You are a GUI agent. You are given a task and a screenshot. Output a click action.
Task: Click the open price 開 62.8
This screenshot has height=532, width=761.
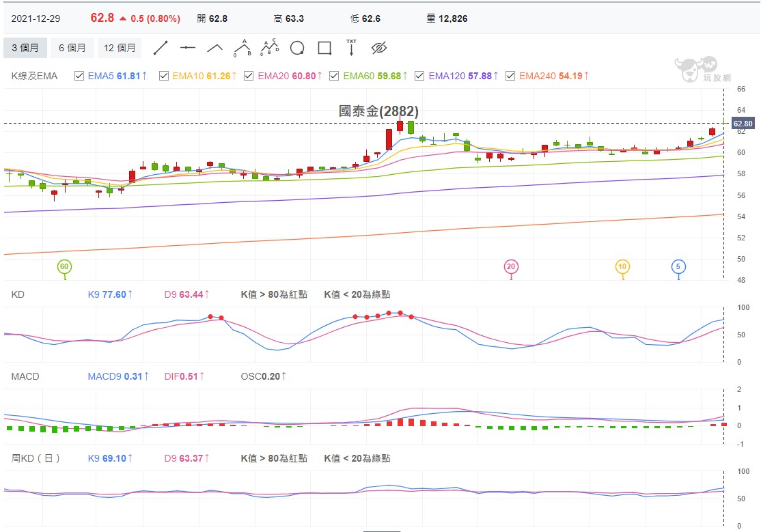212,18
